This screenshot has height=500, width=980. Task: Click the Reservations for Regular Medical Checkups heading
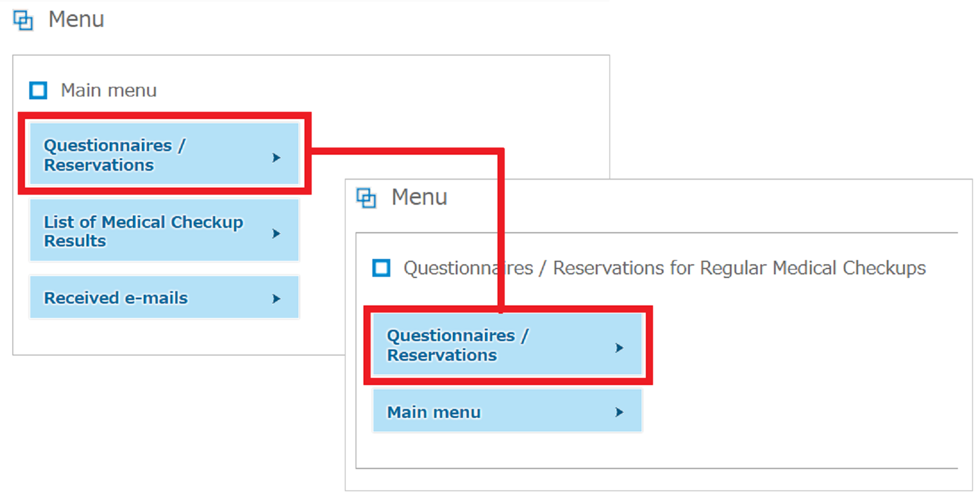[664, 268]
